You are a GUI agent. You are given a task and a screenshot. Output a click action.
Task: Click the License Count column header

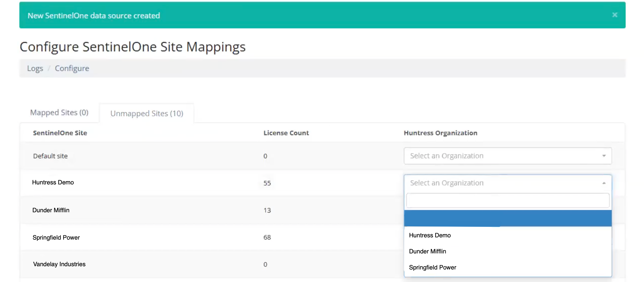pyautogui.click(x=286, y=133)
